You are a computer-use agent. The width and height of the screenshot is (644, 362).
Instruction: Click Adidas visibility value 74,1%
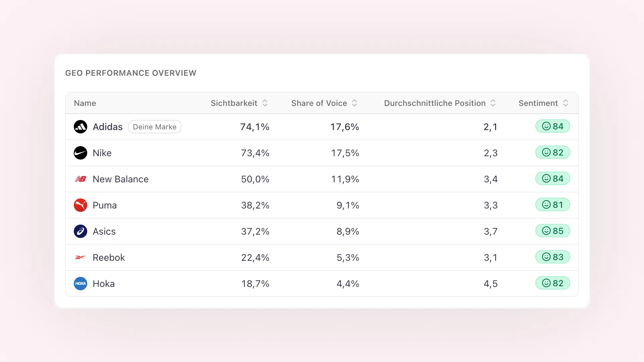[255, 127]
